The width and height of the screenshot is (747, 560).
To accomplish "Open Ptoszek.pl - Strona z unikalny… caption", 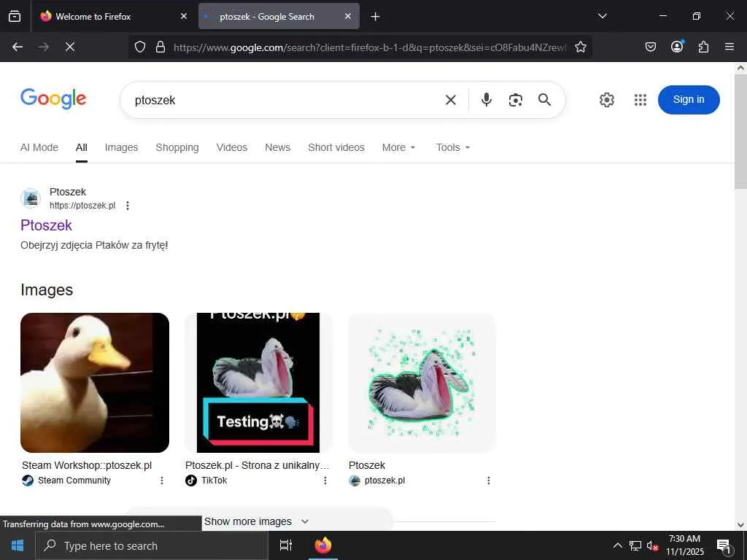I will coord(258,465).
